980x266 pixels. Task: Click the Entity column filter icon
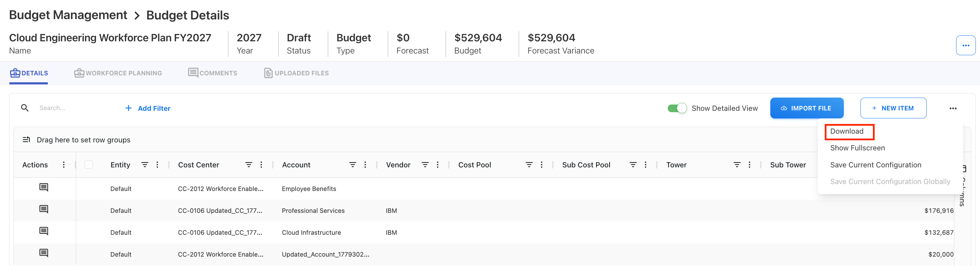145,165
